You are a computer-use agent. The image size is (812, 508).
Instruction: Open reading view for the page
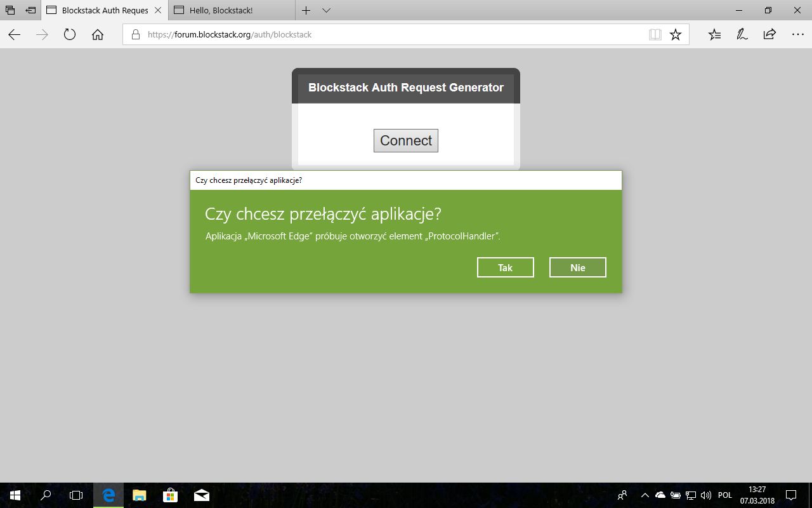click(x=655, y=34)
